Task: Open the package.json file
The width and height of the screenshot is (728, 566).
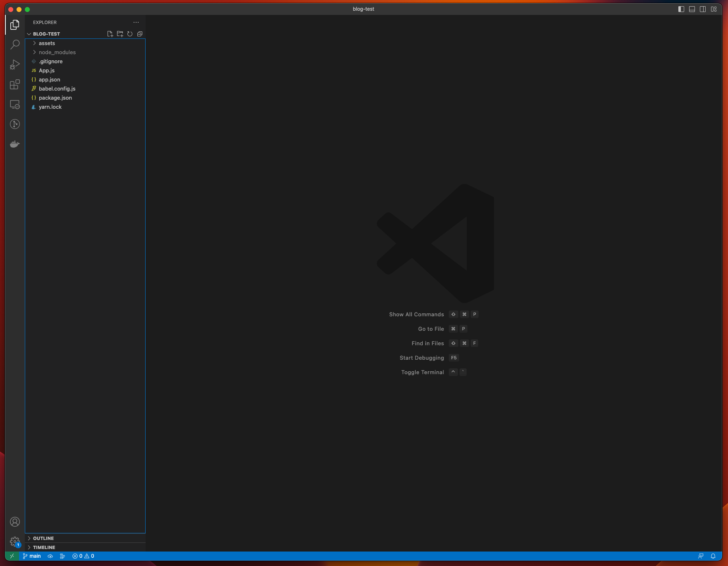Action: tap(85, 98)
